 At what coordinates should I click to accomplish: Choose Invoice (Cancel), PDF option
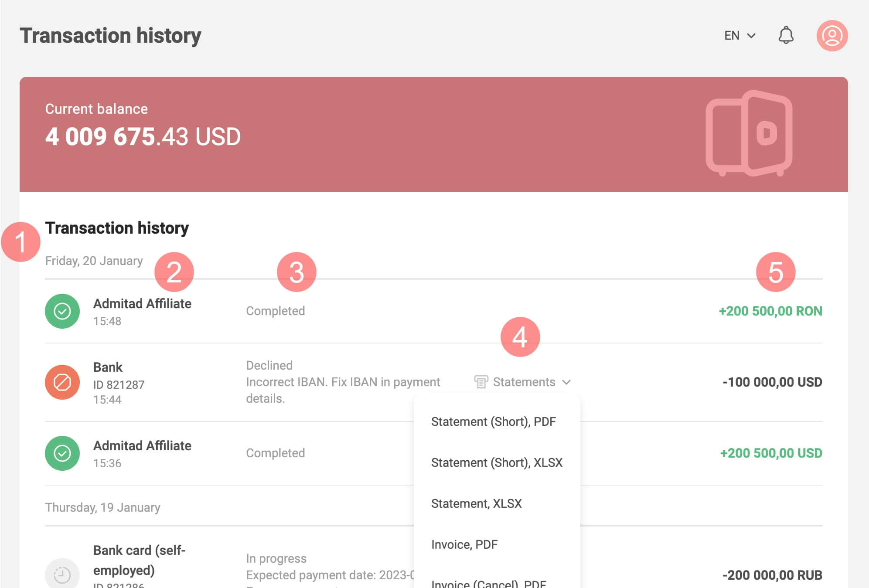tap(488, 583)
